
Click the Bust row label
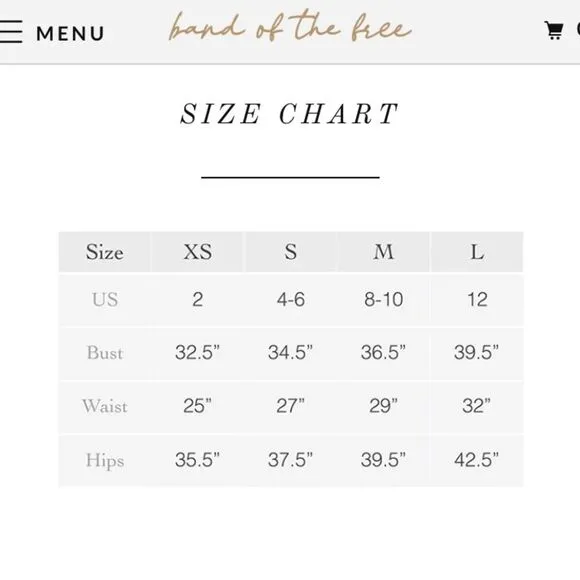105,353
